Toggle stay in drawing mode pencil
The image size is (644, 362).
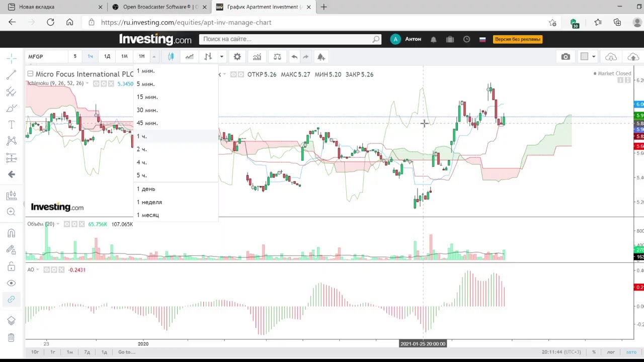point(12,250)
